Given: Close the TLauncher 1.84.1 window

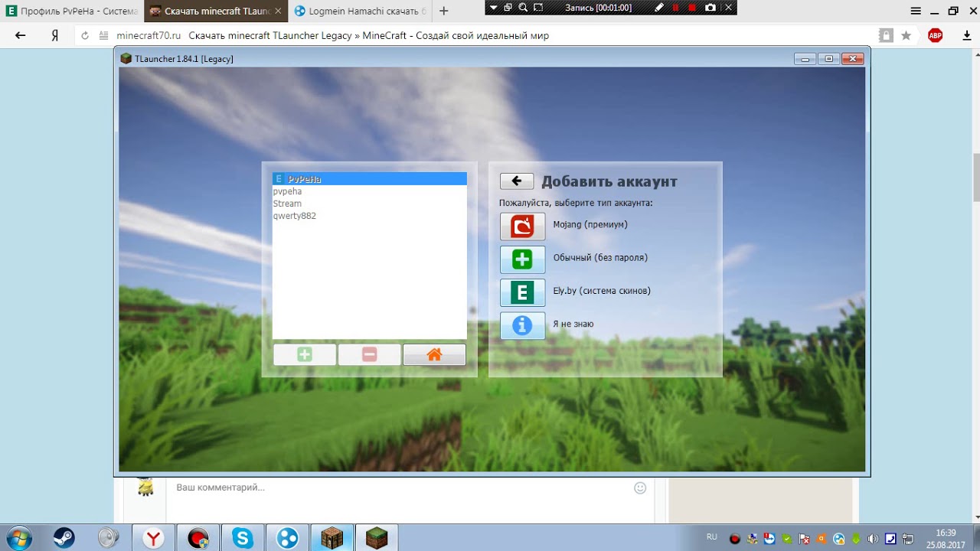Looking at the screenshot, I should point(852,58).
